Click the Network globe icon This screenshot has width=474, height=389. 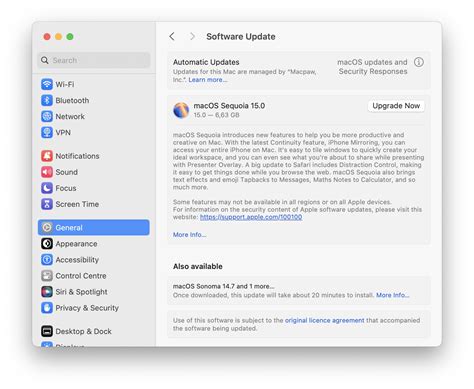pyautogui.click(x=47, y=116)
